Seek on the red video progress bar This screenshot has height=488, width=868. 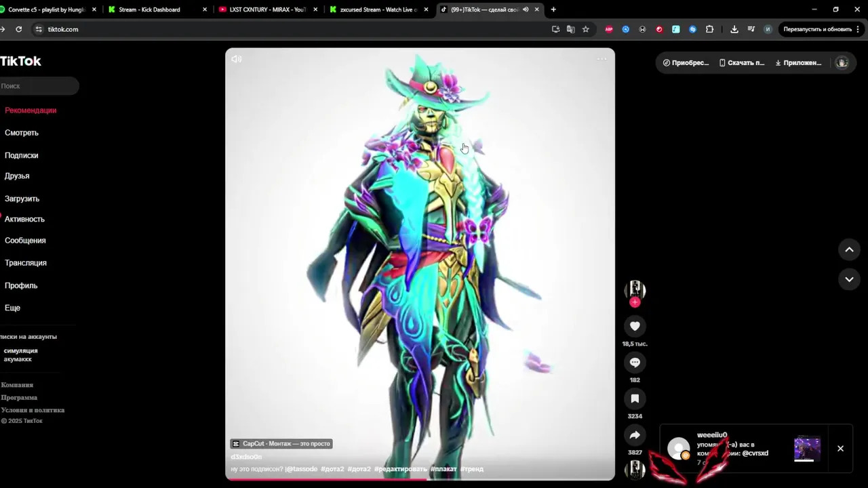(x=420, y=479)
